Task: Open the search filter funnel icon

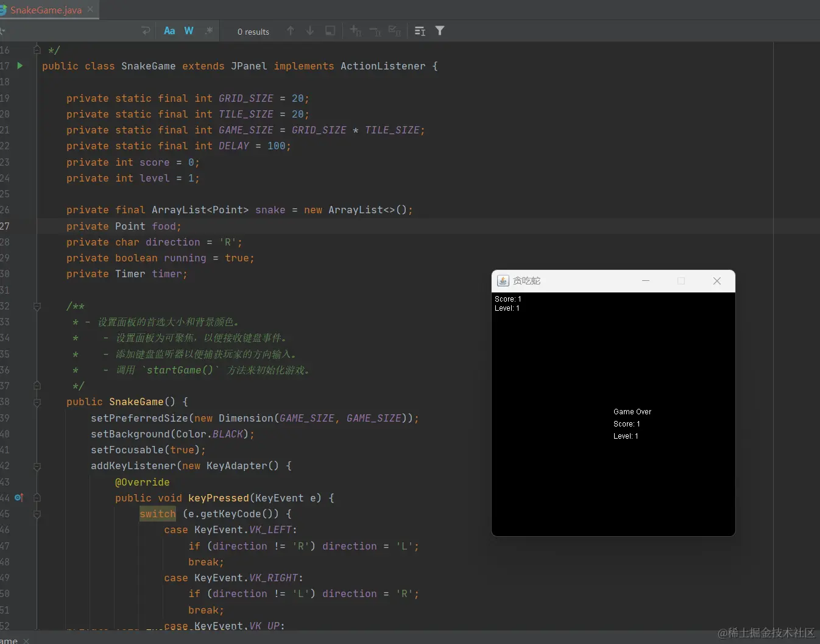Action: [x=440, y=31]
